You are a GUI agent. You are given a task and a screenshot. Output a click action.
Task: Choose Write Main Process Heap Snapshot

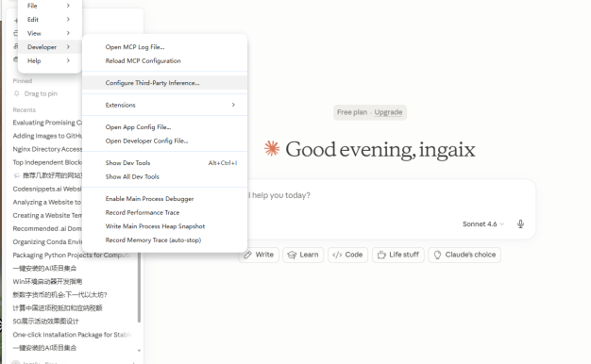[x=164, y=226]
